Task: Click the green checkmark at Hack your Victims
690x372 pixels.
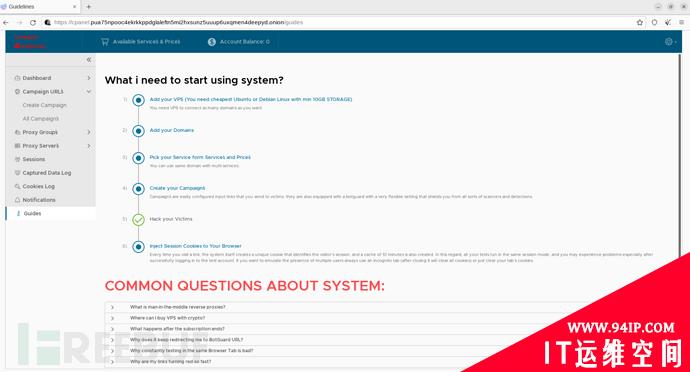Action: (x=138, y=220)
